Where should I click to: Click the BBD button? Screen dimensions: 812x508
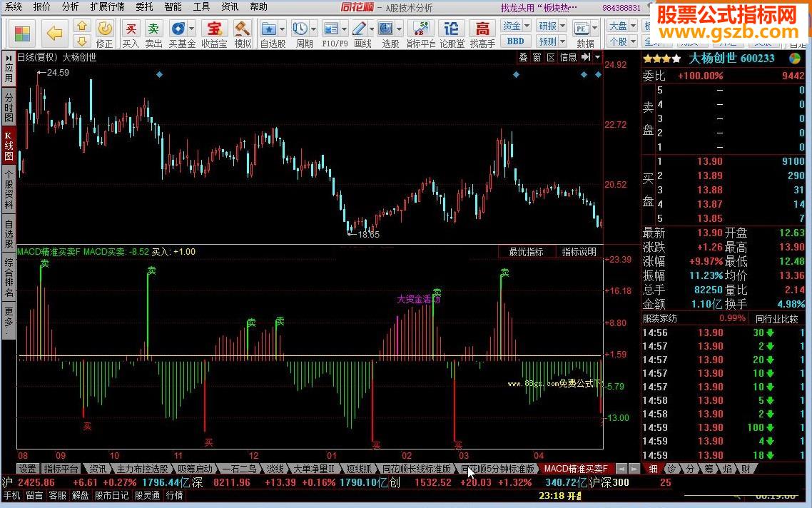pos(515,41)
